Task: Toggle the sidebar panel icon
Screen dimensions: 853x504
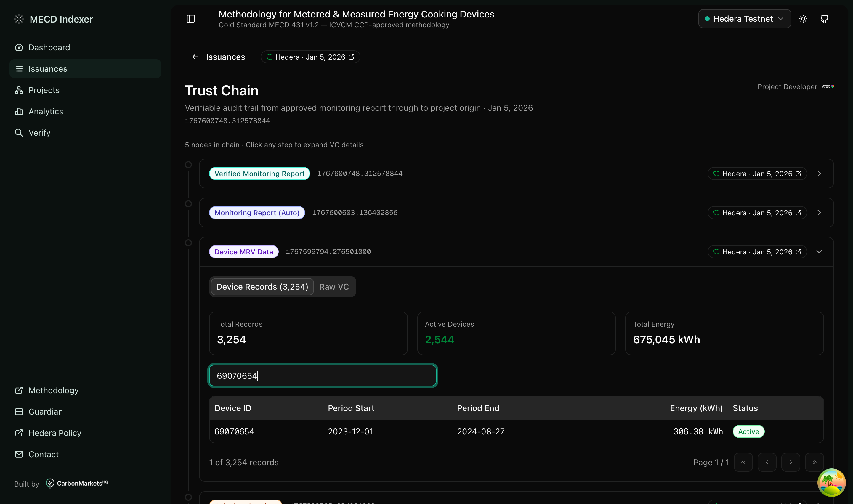Action: pos(190,19)
